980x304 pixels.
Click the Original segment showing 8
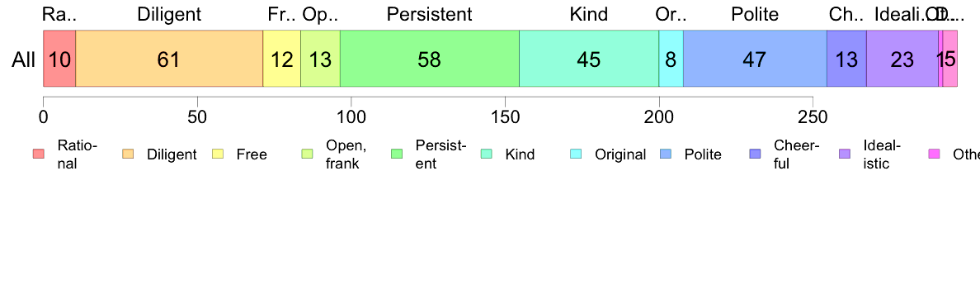pos(671,59)
